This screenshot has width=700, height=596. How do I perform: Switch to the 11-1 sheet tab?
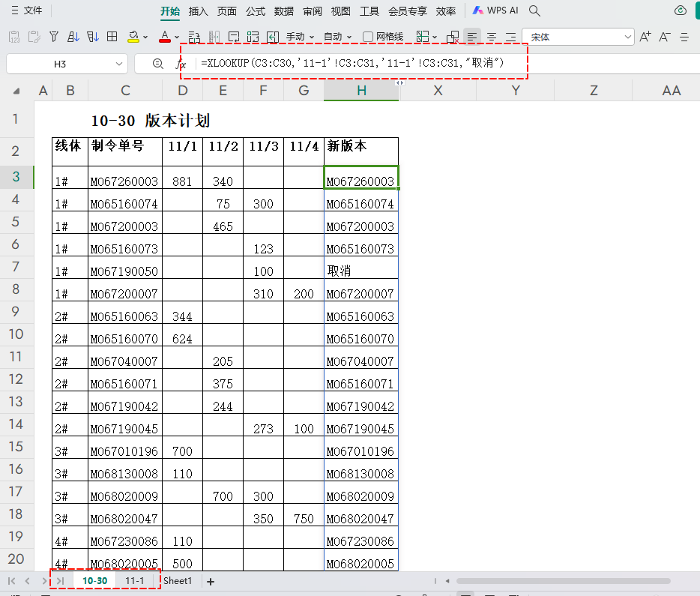click(134, 580)
